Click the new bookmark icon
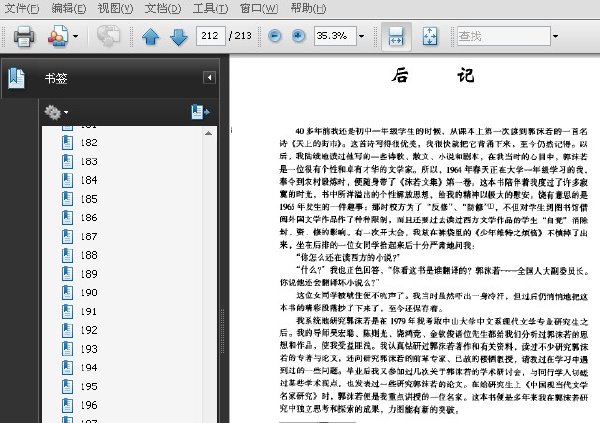Viewport: 600px width, 423px height. pos(199,112)
